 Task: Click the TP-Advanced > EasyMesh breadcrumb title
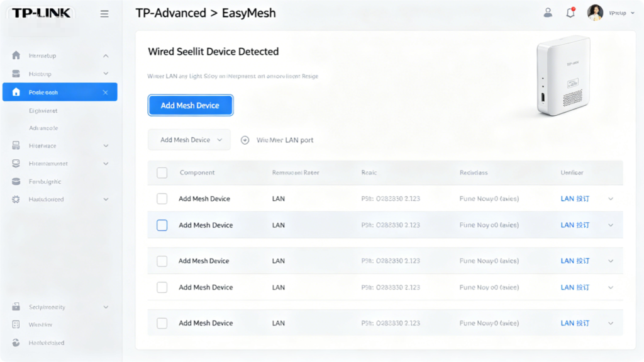(x=206, y=13)
